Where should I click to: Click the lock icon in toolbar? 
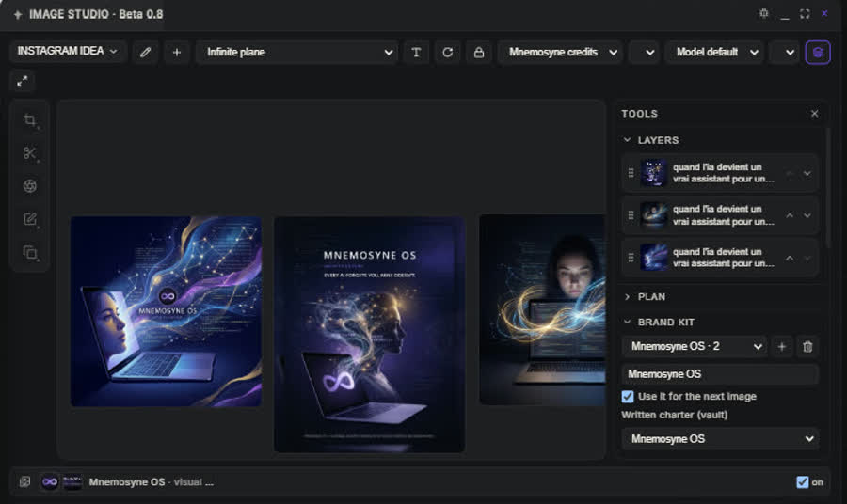pyautogui.click(x=479, y=53)
